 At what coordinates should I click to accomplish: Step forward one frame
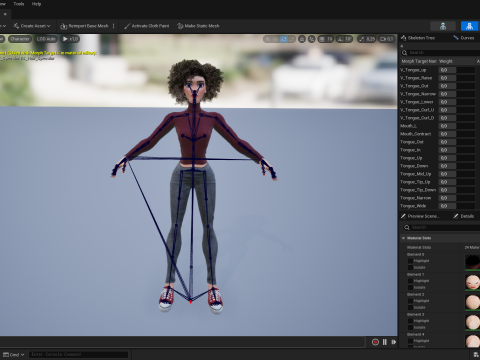[x=394, y=342]
